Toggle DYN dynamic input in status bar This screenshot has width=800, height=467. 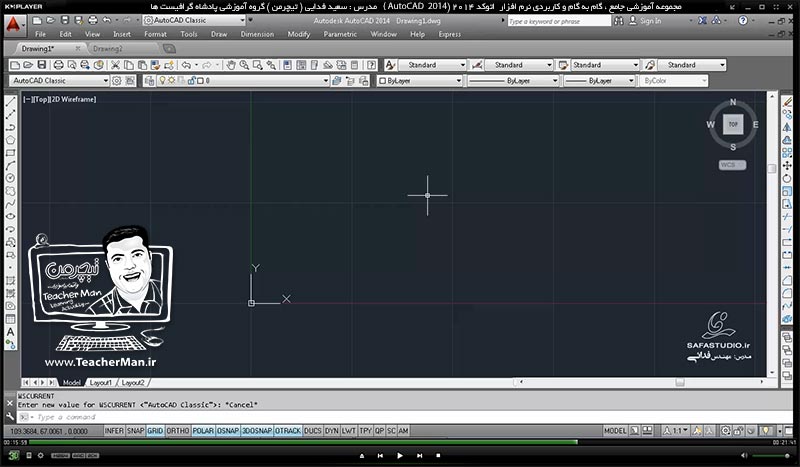[332, 431]
